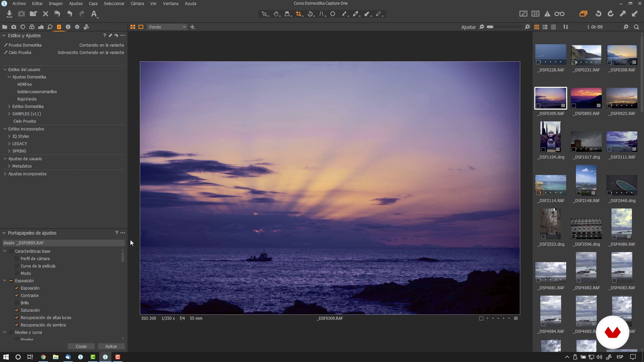The height and width of the screenshot is (362, 644).
Task: Add a new layer plus icon
Action: (x=192, y=27)
